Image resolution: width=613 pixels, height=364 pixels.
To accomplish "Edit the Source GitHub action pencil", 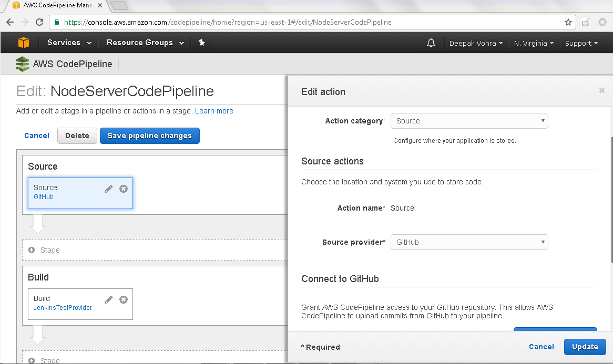I will point(109,189).
